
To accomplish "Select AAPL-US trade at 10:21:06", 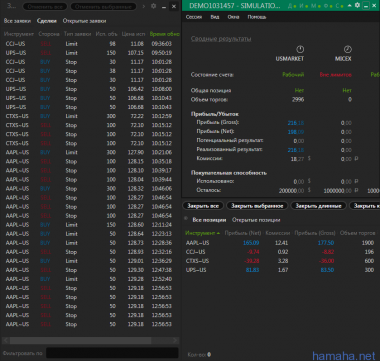I will [90, 152].
